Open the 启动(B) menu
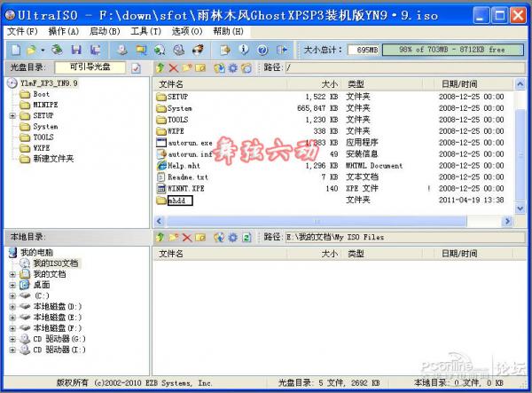Image resolution: width=532 pixels, height=393 pixels. (x=105, y=32)
